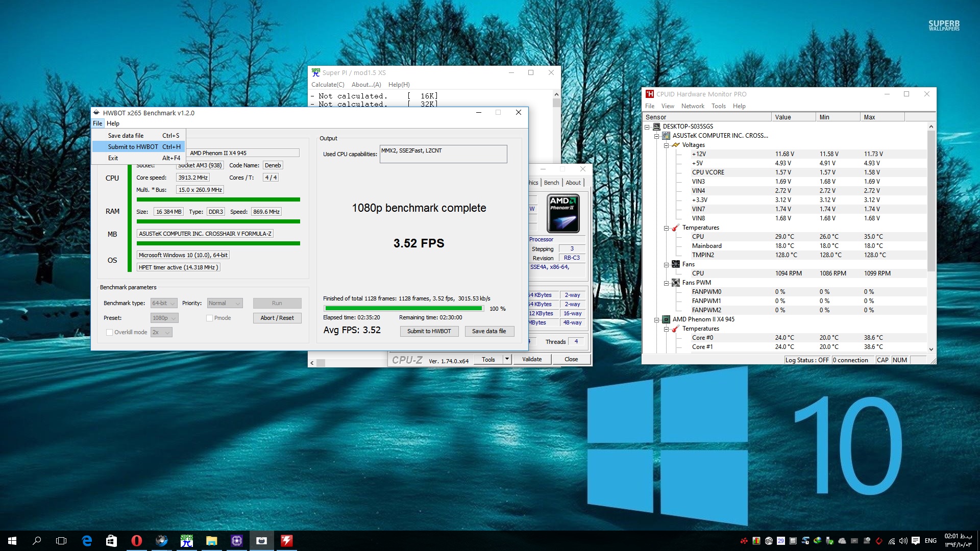Open the volume speaker tray icon

[x=903, y=541]
